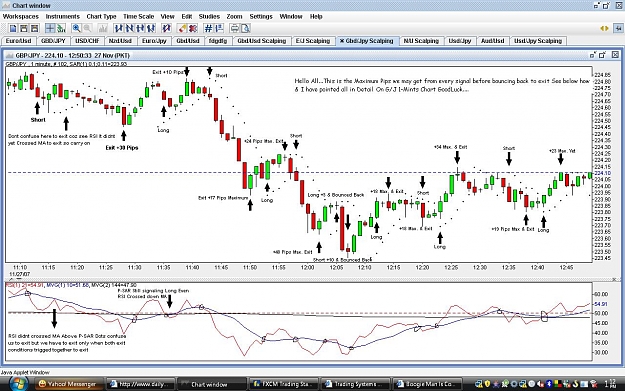This screenshot has width=625, height=391.
Task: Click the fourth blue price-bar icon in the toolbar
Action: 151,28
